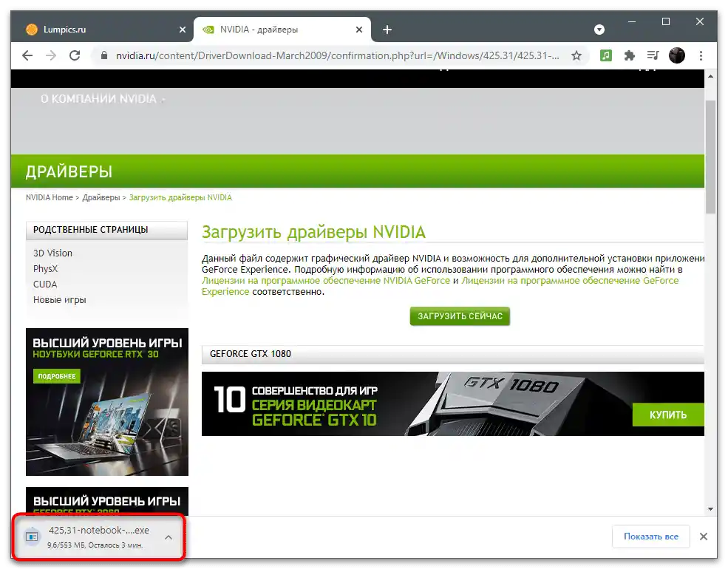Click the address bar URL
Viewport: 728px width, 569px height.
[337, 55]
